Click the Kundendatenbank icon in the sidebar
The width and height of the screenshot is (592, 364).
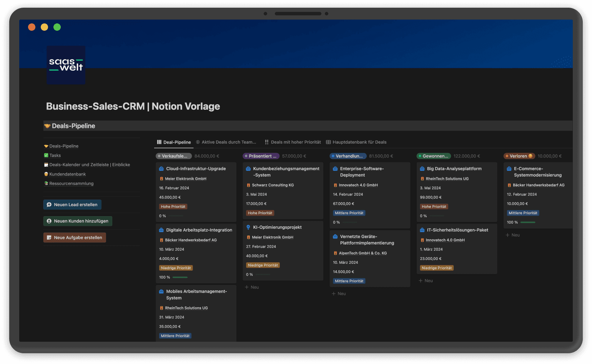[x=46, y=174]
